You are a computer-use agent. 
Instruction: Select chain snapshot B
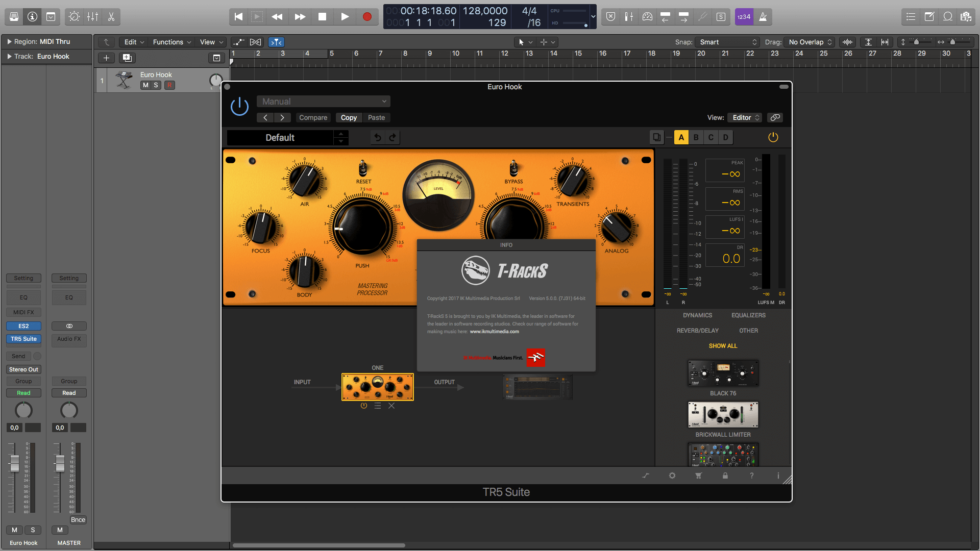pyautogui.click(x=696, y=137)
